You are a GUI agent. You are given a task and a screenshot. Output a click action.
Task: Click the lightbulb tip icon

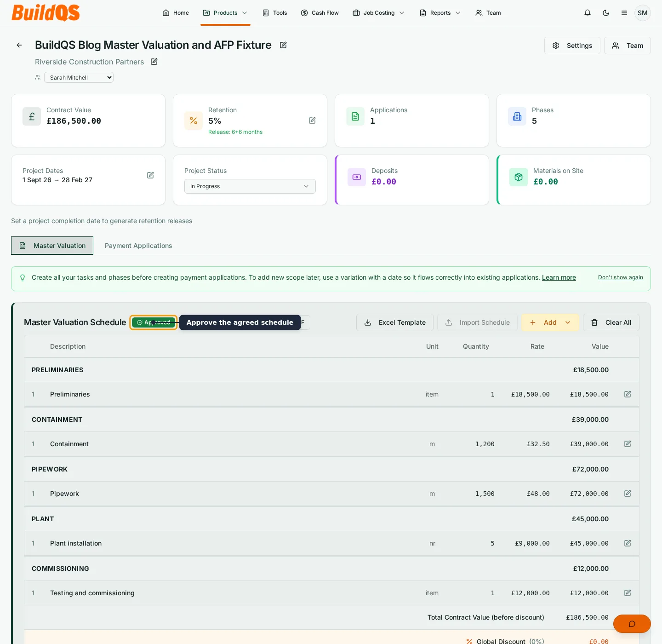(x=23, y=278)
